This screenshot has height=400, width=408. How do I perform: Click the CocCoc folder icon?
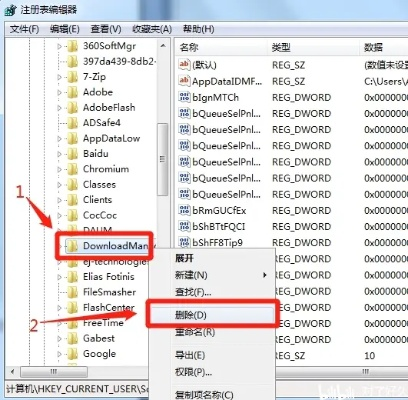72,215
